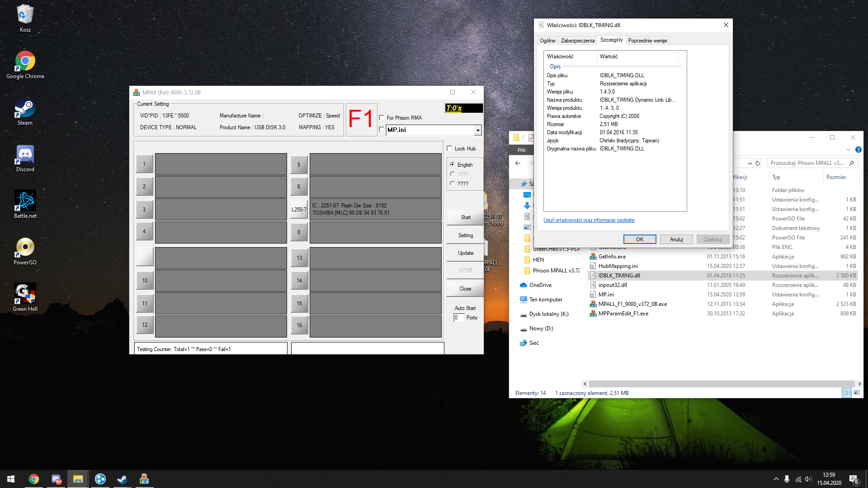Image resolution: width=868 pixels, height=488 pixels.
Task: Select the Szczegóły tab
Action: tap(611, 40)
